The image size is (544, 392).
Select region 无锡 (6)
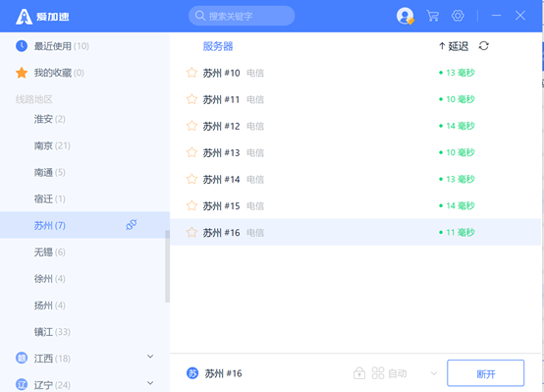[50, 252]
